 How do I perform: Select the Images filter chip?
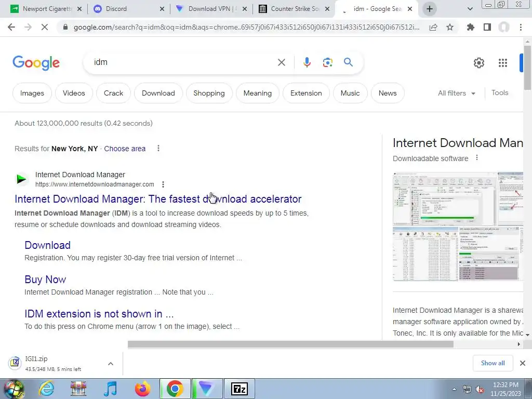coord(32,94)
